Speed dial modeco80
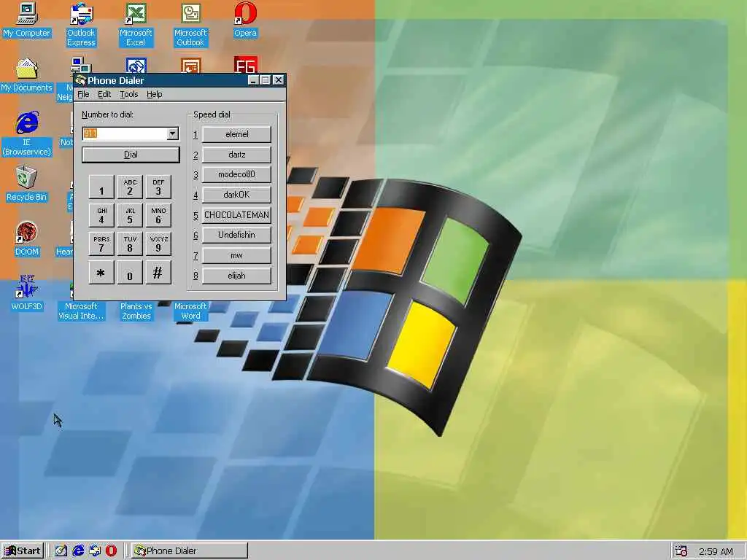Screen dimensions: 747x560 [237, 174]
